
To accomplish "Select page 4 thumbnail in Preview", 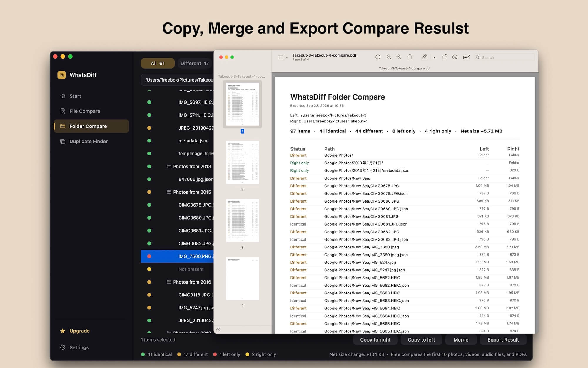I will coord(242,279).
